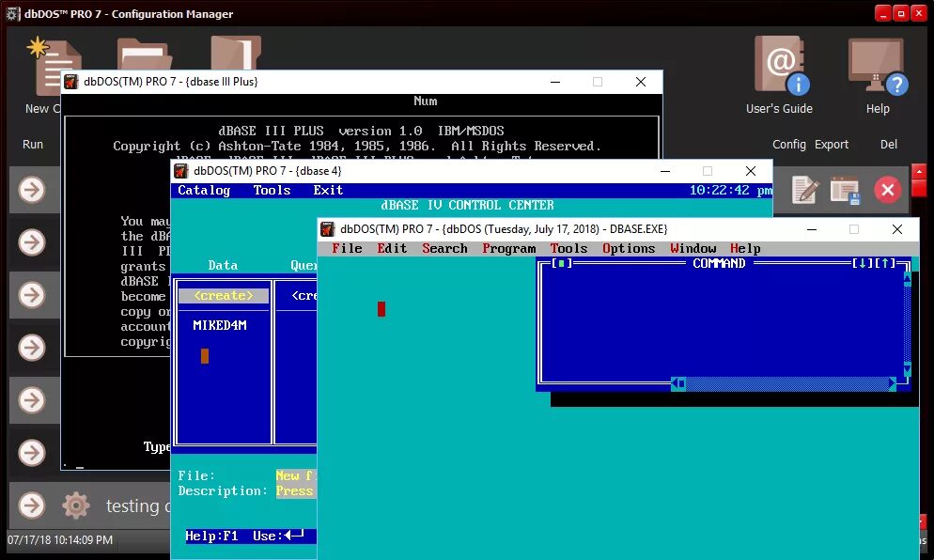Click the COMMAND window title
The width and height of the screenshot is (934, 560).
coord(719,263)
